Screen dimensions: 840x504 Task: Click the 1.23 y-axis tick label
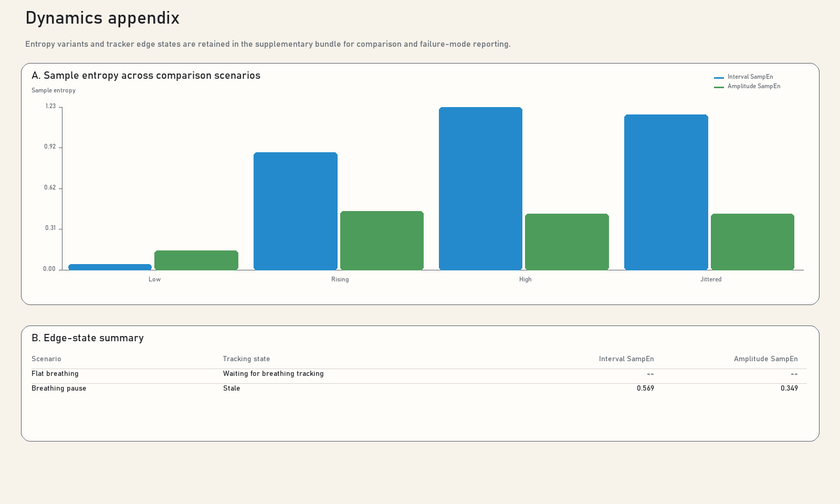(x=50, y=106)
